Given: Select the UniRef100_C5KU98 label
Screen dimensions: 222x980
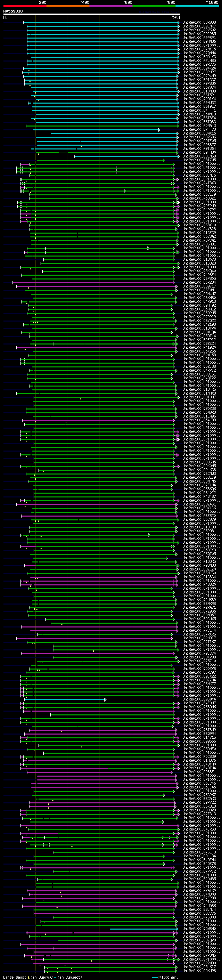Looking at the screenshot, I should [199, 971].
